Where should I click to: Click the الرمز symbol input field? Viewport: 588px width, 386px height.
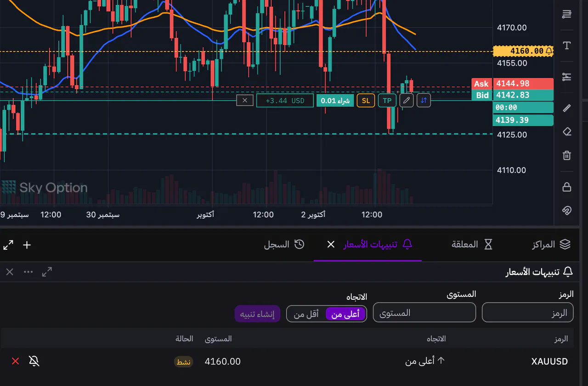click(x=527, y=313)
